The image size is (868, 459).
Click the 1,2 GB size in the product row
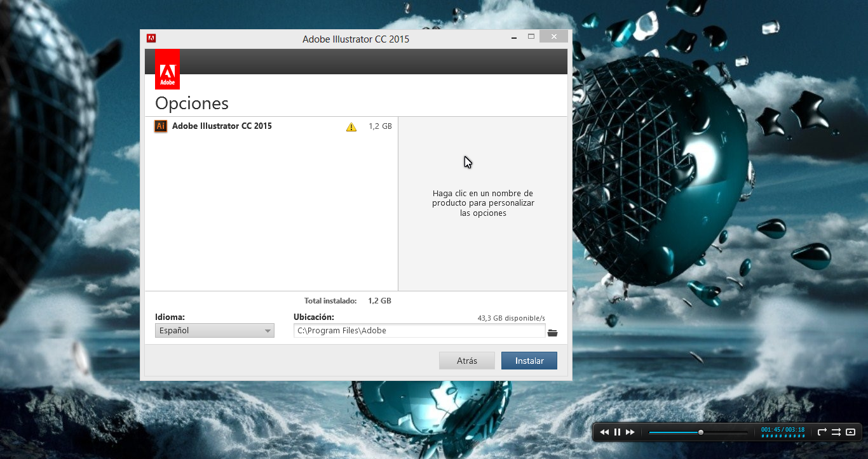tap(380, 126)
